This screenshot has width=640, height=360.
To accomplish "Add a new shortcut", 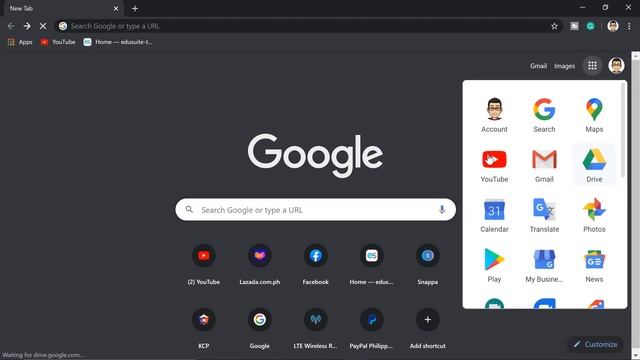I will coord(427,328).
